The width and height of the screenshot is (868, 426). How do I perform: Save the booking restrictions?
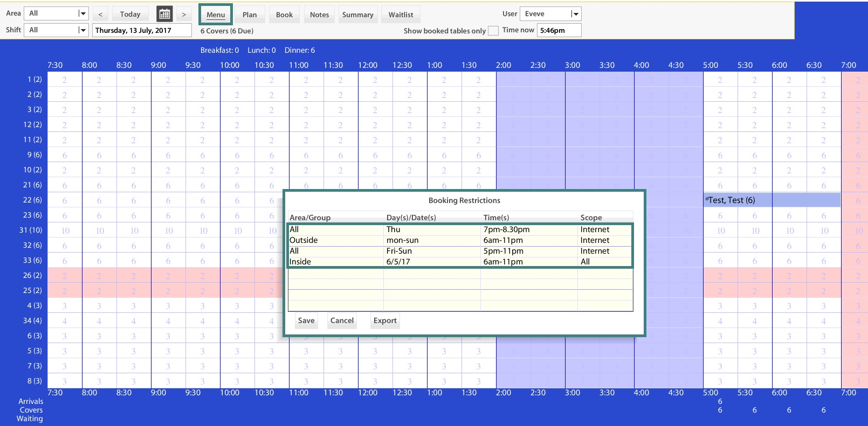[306, 320]
